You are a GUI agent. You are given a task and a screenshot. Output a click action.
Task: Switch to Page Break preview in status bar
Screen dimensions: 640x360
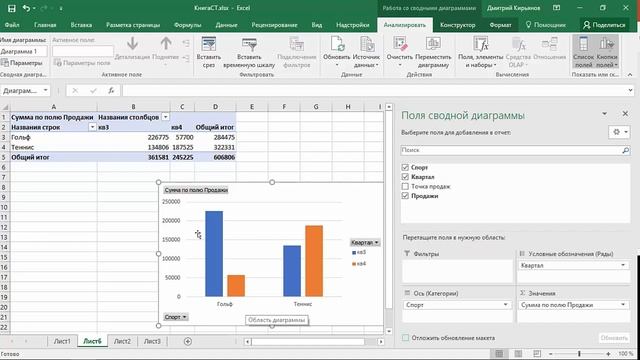coord(537,353)
